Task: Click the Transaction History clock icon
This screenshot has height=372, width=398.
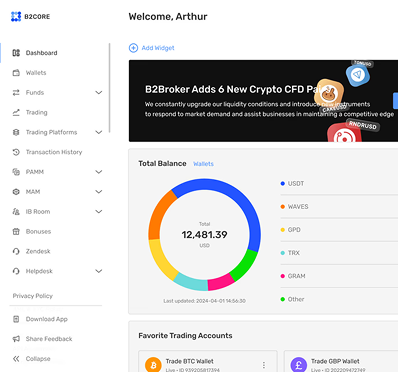Action: point(16,152)
